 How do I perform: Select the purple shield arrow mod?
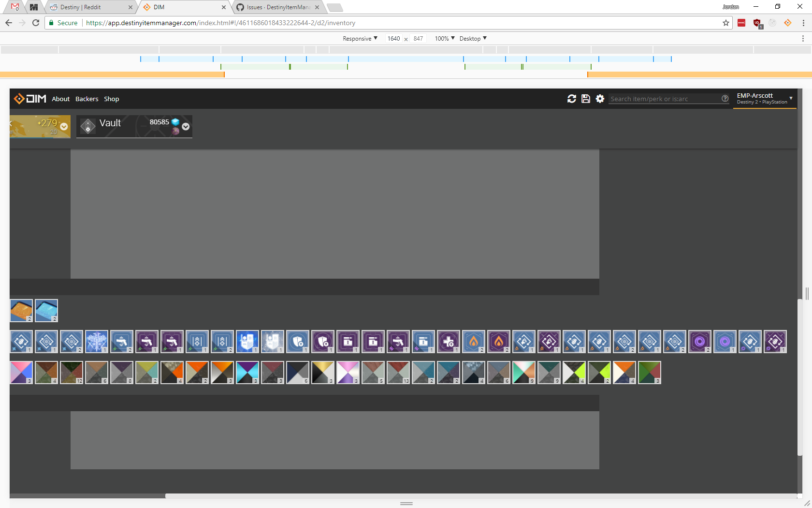(x=323, y=342)
